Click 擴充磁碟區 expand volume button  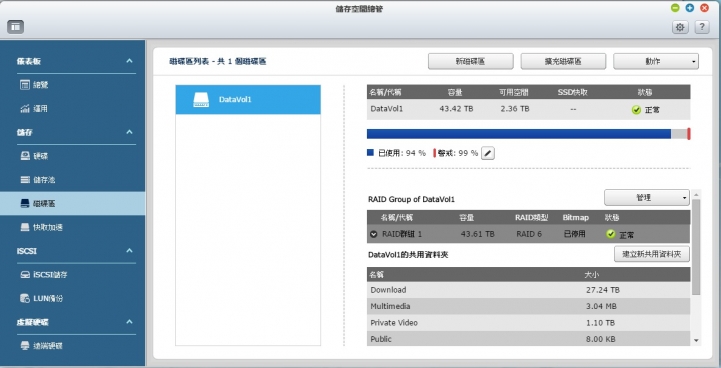563,61
